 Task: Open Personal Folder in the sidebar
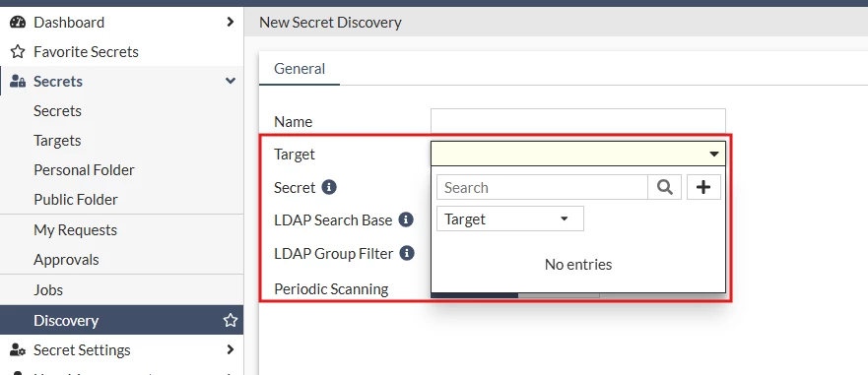click(x=122, y=170)
